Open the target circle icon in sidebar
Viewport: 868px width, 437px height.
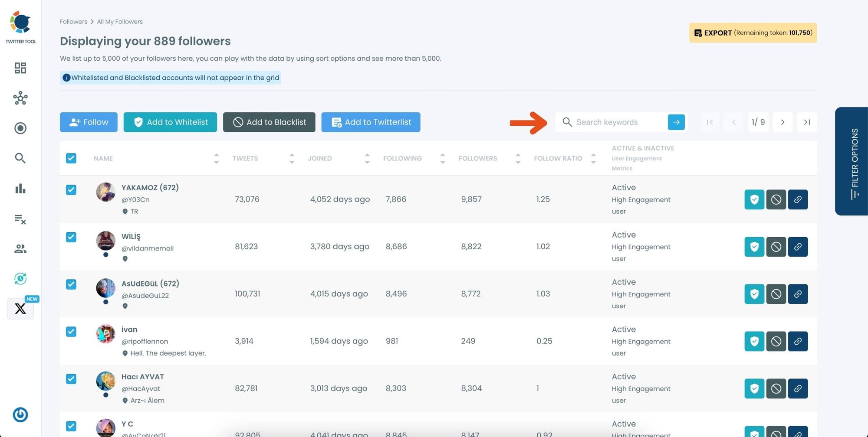pos(20,128)
